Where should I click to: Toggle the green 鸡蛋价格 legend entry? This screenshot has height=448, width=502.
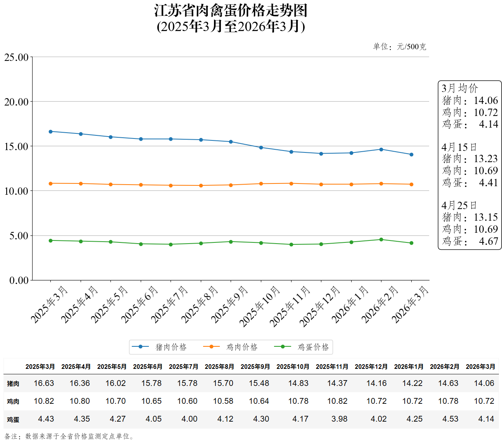coord(302,347)
